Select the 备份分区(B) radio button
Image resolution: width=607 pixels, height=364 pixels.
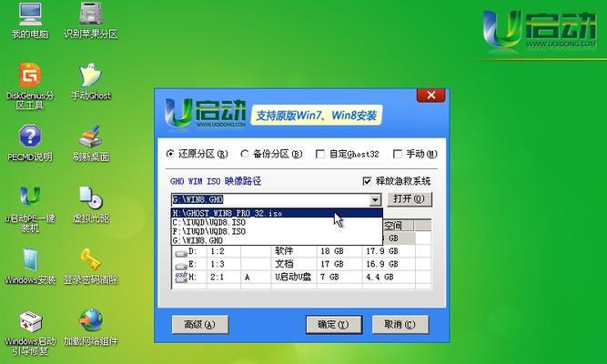(244, 154)
